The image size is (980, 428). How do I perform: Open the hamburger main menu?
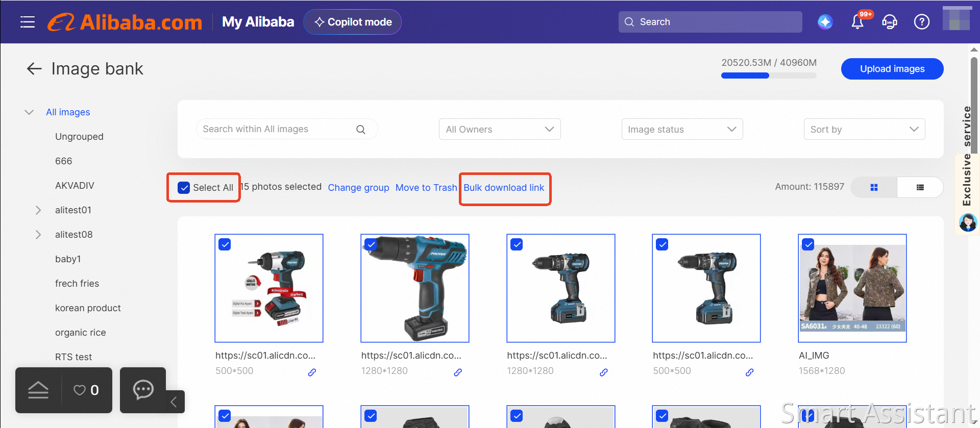coord(28,22)
